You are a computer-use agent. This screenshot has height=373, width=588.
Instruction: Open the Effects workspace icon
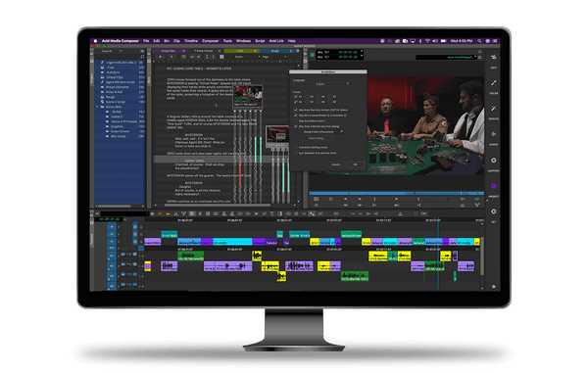494,109
